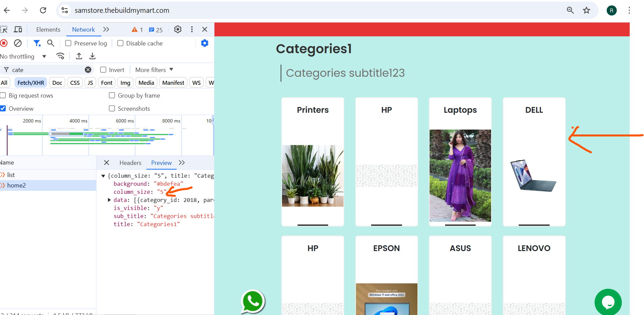This screenshot has width=644, height=315.
Task: View site information icon in address bar
Action: pos(65,10)
